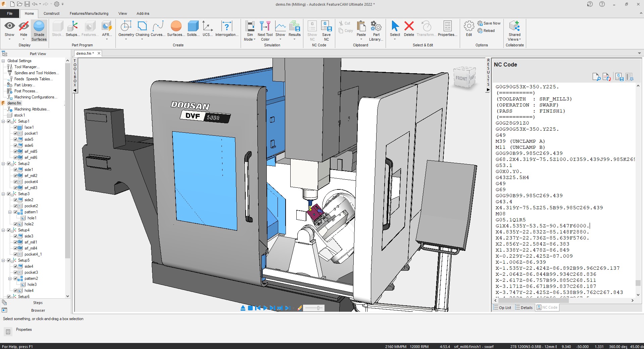
Task: Click the FRONT view cube face
Action: pos(461,78)
